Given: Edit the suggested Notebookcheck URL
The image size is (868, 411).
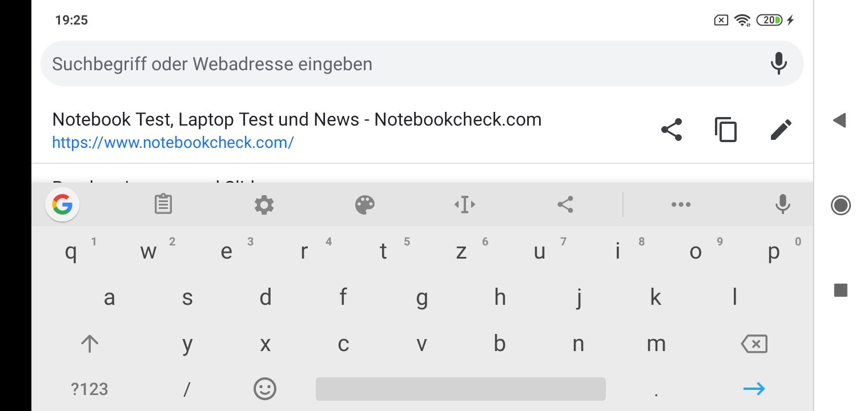Looking at the screenshot, I should tap(781, 130).
